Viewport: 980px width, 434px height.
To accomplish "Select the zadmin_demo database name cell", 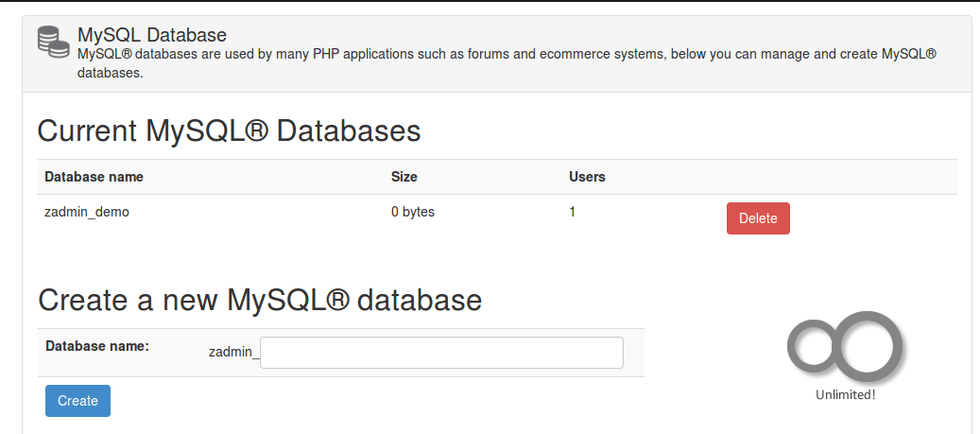I will point(87,212).
